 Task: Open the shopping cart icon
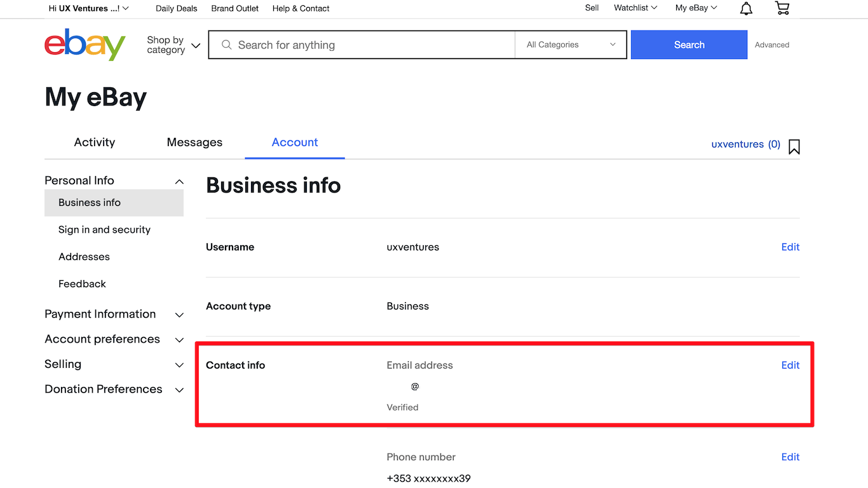click(x=782, y=8)
